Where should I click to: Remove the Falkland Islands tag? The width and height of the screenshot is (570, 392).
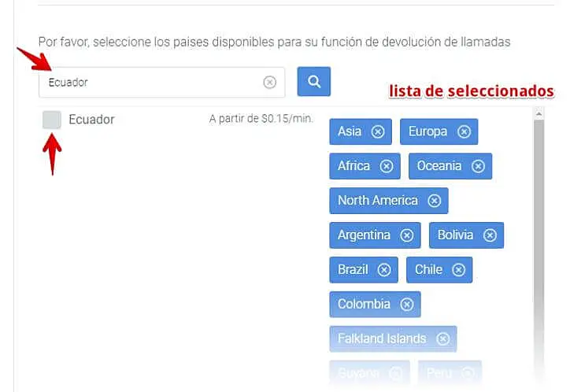point(443,339)
